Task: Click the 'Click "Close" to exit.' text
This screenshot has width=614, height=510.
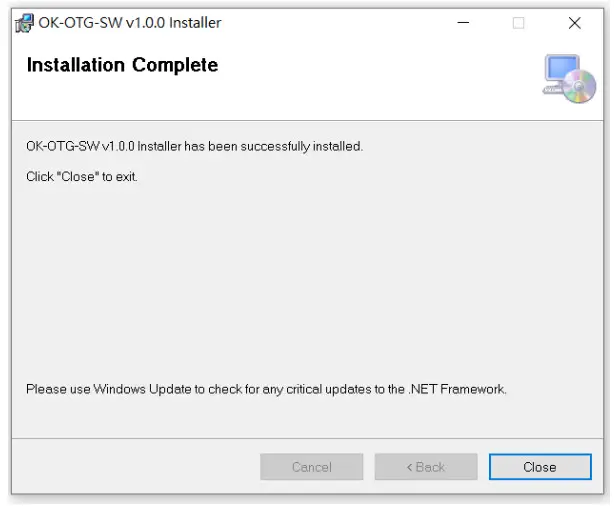Action: point(82,177)
